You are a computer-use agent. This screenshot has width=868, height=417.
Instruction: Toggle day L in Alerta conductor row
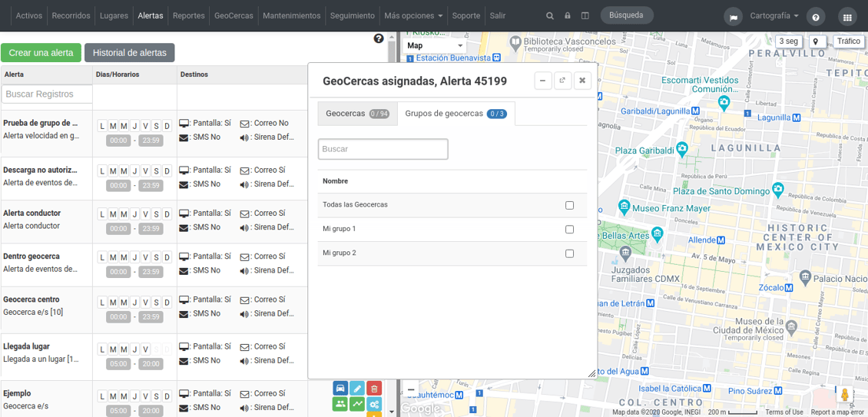[102, 213]
